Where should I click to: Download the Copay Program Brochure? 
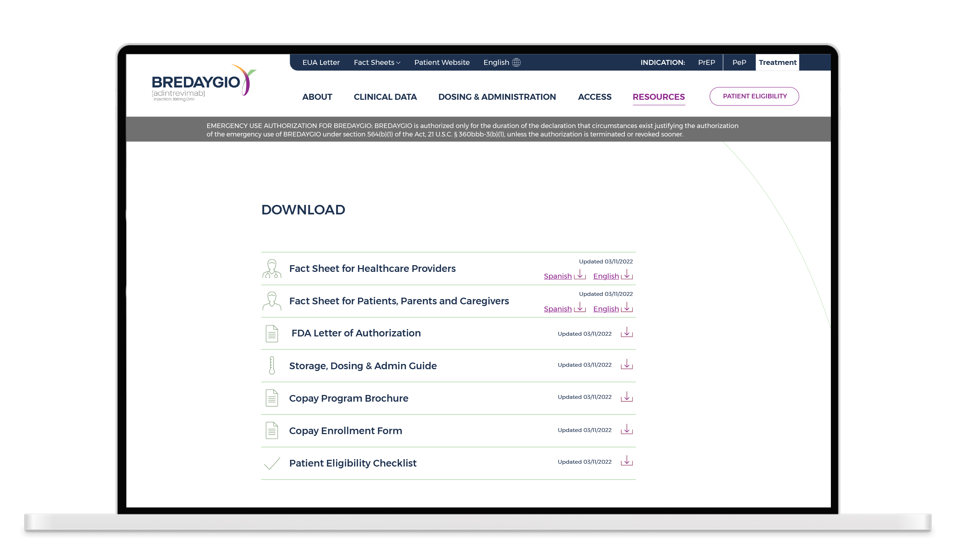point(626,397)
